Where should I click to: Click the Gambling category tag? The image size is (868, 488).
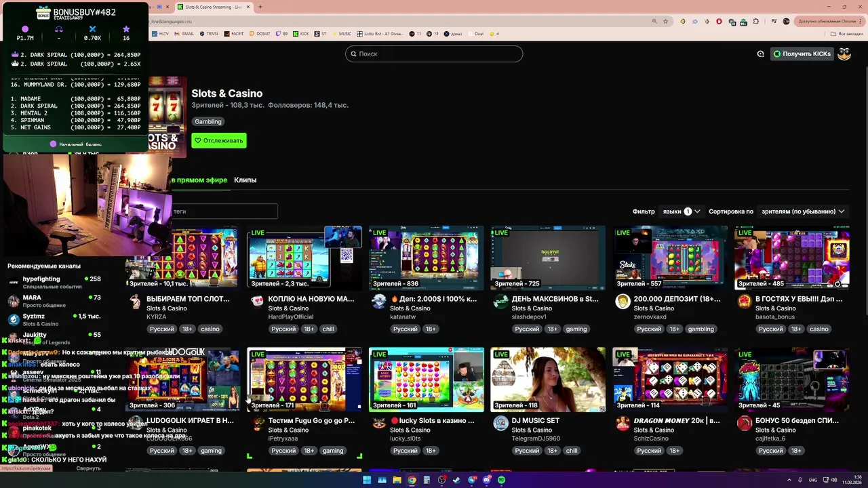tap(208, 121)
